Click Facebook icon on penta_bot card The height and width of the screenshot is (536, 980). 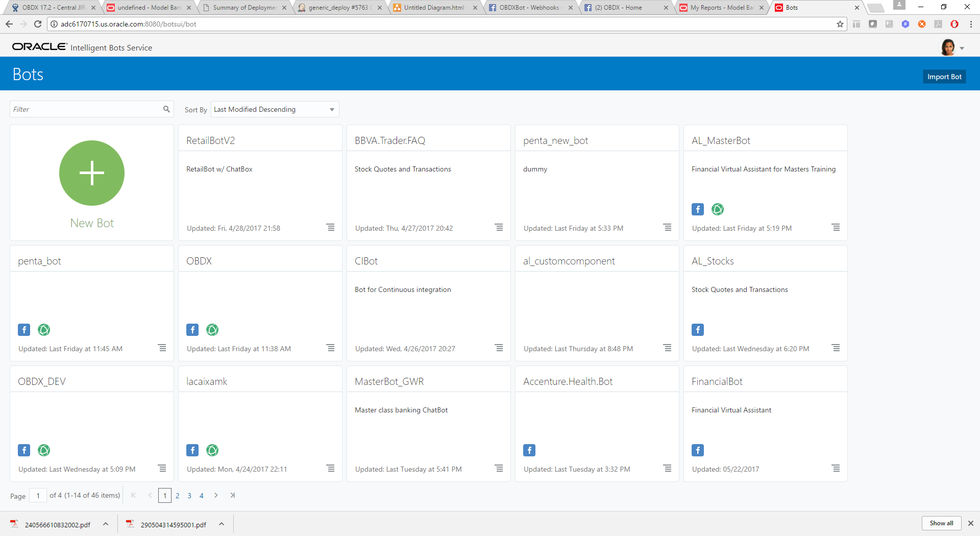[x=24, y=330]
